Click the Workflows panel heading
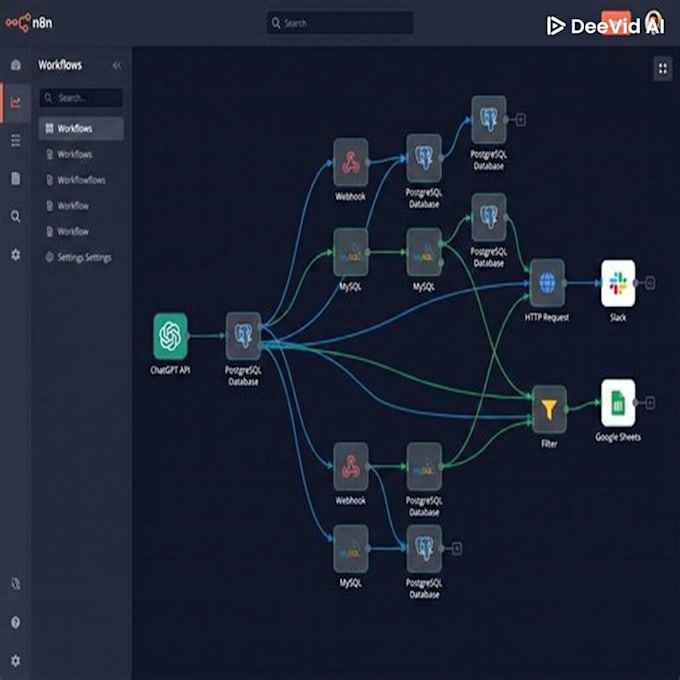The height and width of the screenshot is (680, 680). click(60, 65)
